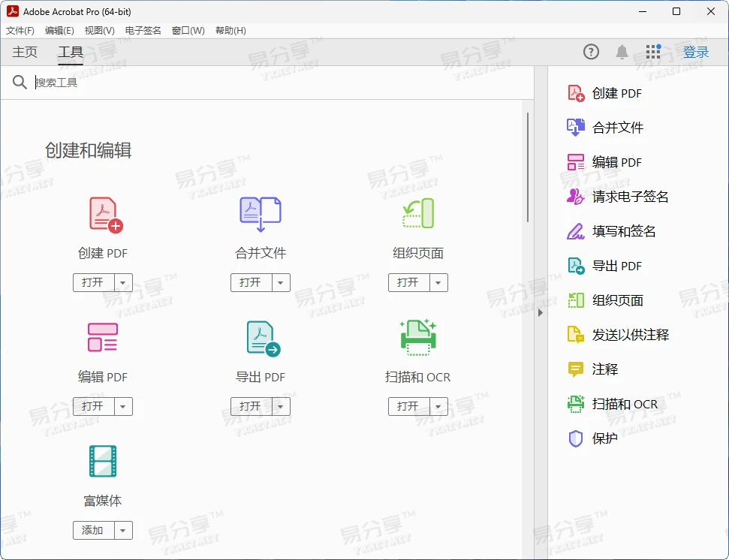The width and height of the screenshot is (729, 560).
Task: Click 打开 button under 组织页面
Action: 408,282
